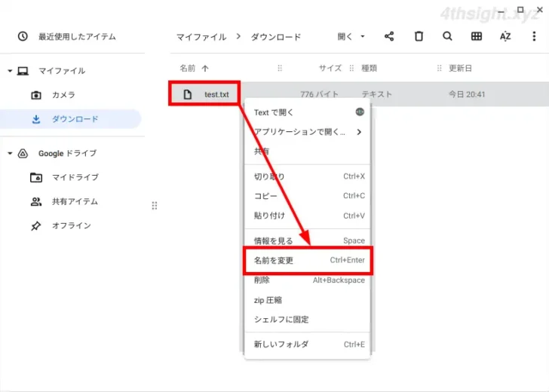Click test.txt file name
The width and height of the screenshot is (549, 392).
pos(216,94)
